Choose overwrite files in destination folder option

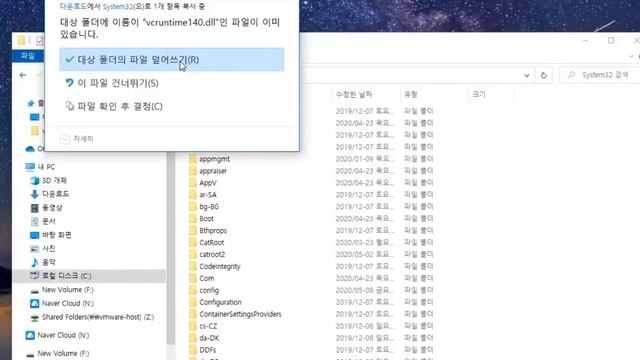pos(172,60)
